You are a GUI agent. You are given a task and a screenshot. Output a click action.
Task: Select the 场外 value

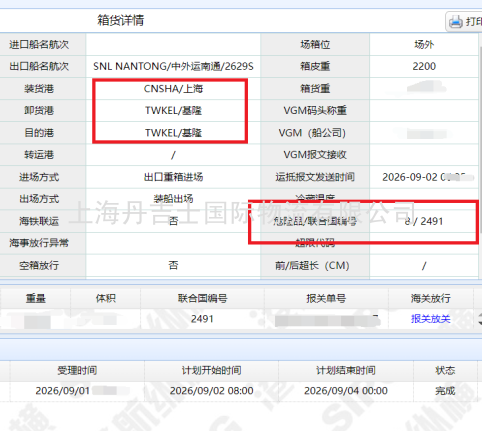(x=424, y=45)
